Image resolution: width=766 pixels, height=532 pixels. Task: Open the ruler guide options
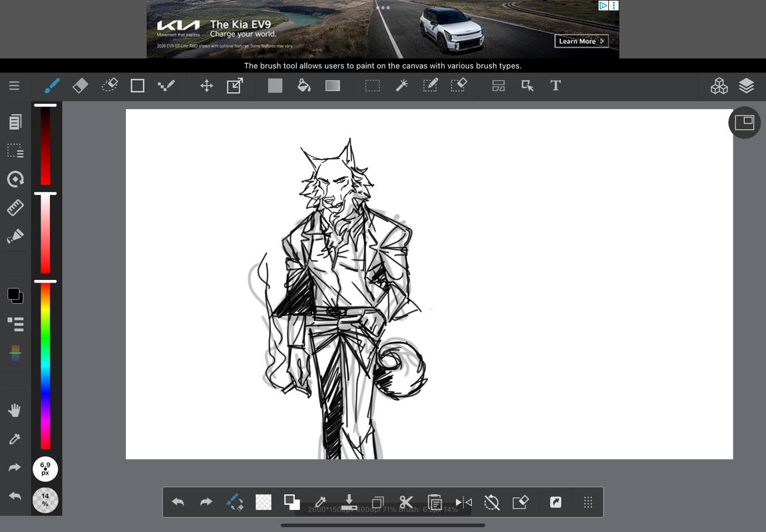click(15, 207)
